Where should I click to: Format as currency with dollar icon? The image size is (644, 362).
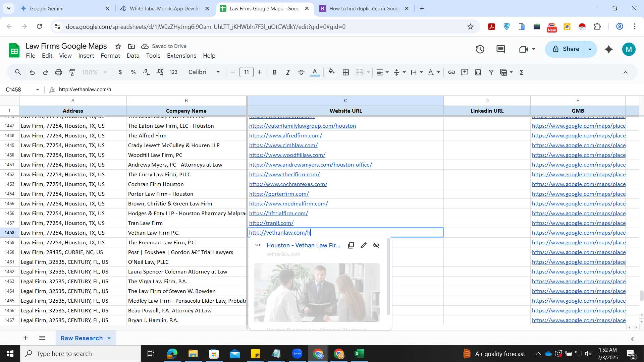point(120,72)
